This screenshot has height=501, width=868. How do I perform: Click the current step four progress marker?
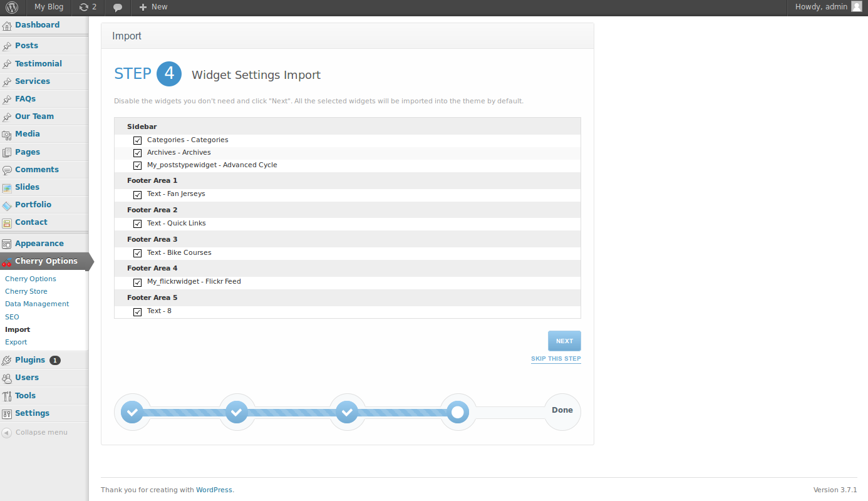coord(458,412)
